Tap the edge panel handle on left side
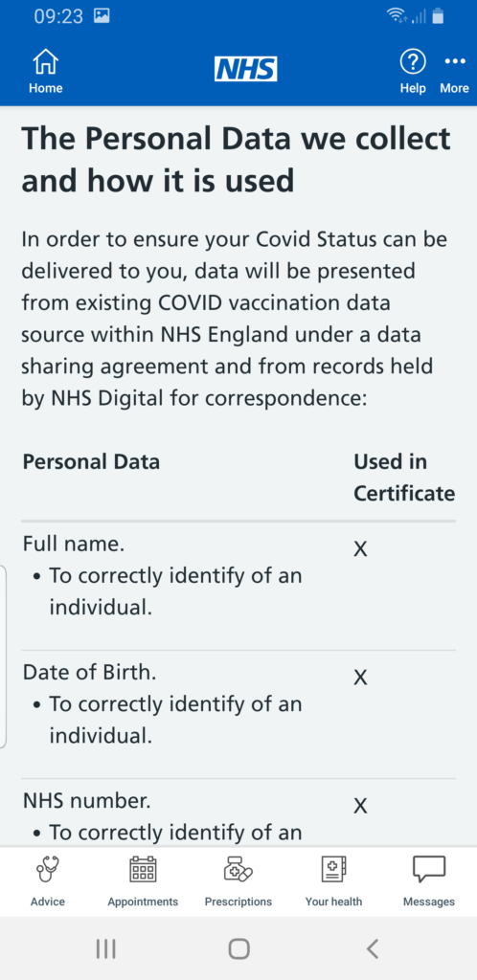The height and width of the screenshot is (980, 477). (3, 657)
